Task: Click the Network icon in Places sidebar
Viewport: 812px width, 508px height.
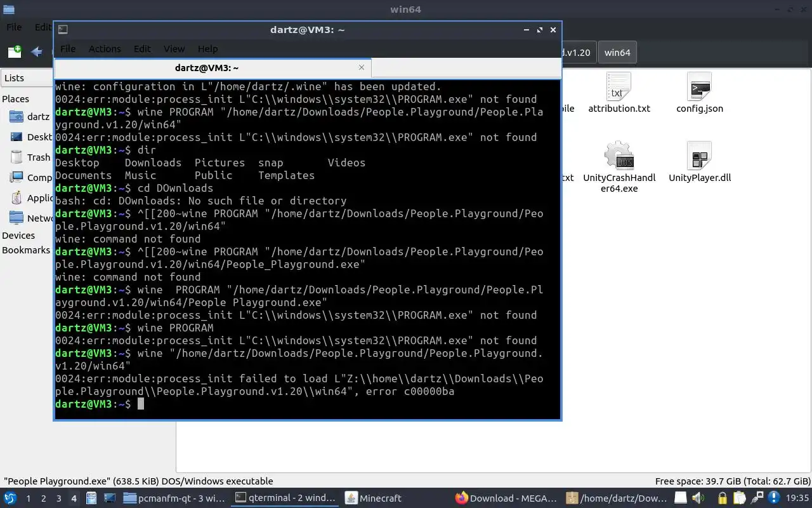Action: point(17,218)
